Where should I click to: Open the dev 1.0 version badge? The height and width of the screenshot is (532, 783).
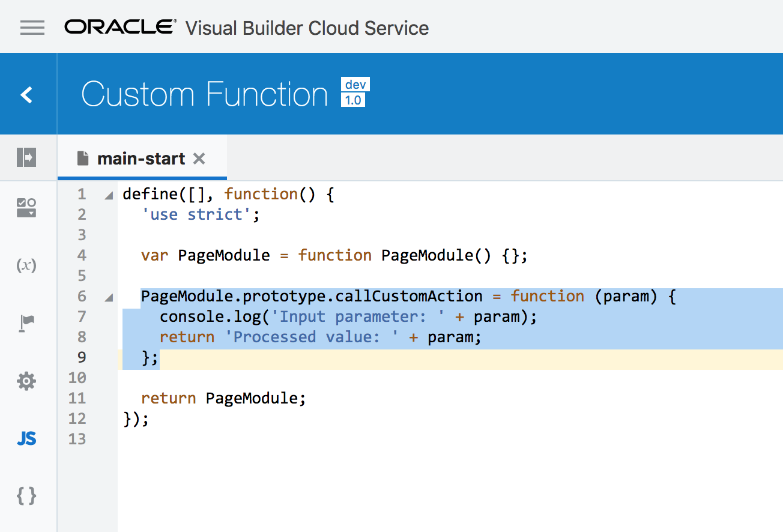tap(355, 92)
